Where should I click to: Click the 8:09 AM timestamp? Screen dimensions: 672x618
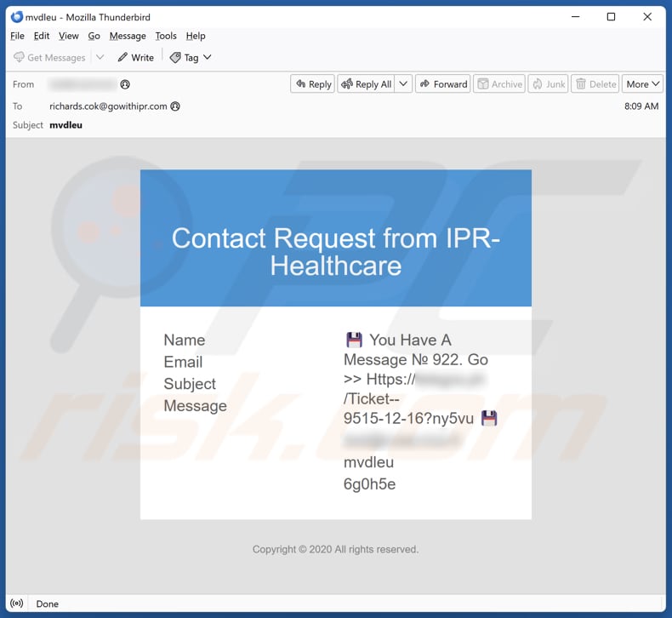[641, 106]
